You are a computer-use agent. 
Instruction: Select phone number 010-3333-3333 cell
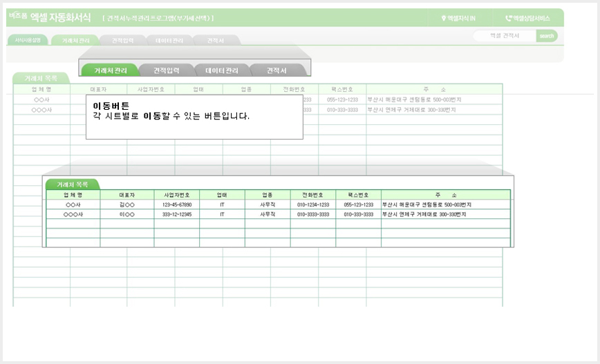click(x=313, y=215)
